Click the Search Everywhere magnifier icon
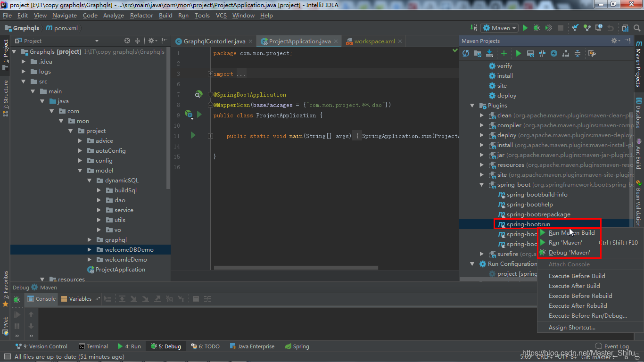The width and height of the screenshot is (644, 362). [637, 28]
